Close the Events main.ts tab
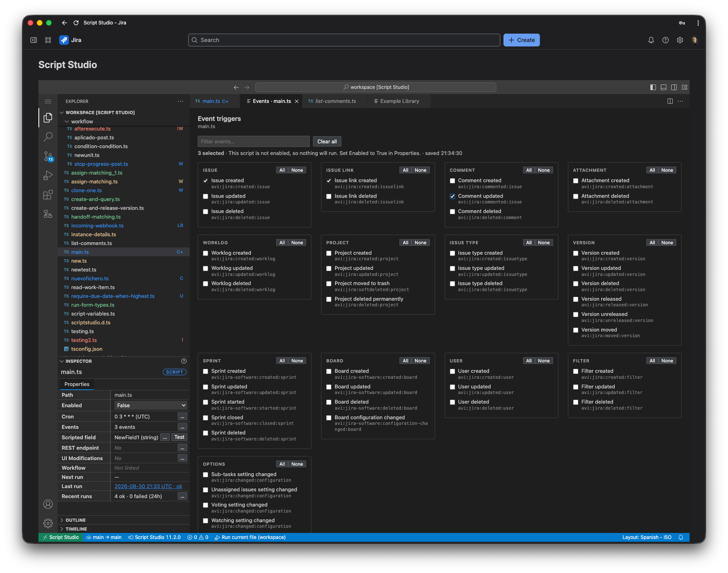Screen dimensions: 728x573 pyautogui.click(x=297, y=101)
